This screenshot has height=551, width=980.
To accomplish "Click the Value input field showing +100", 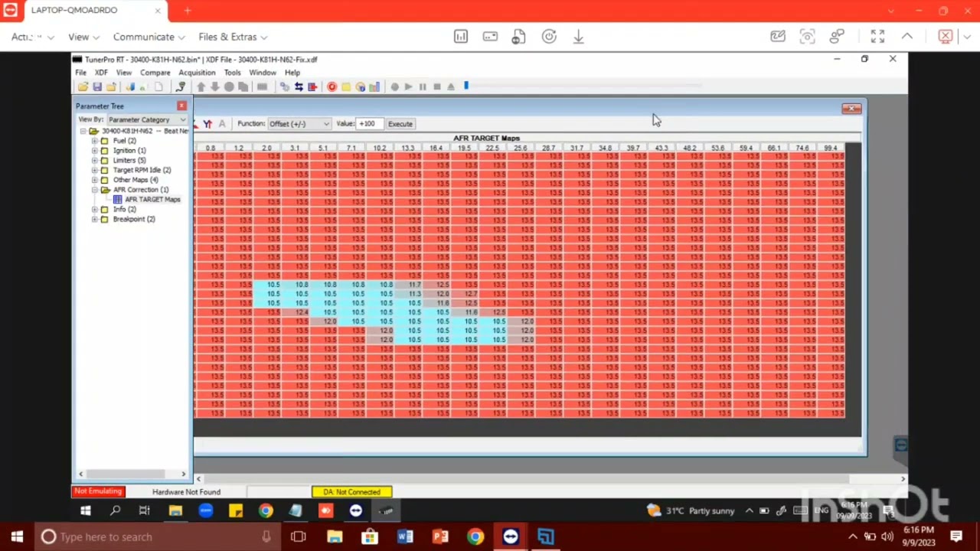I will 370,124.
